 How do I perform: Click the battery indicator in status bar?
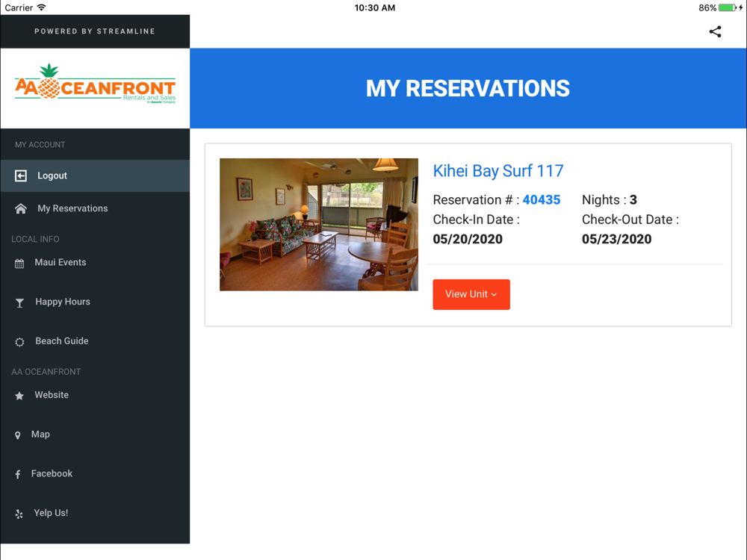click(x=728, y=7)
